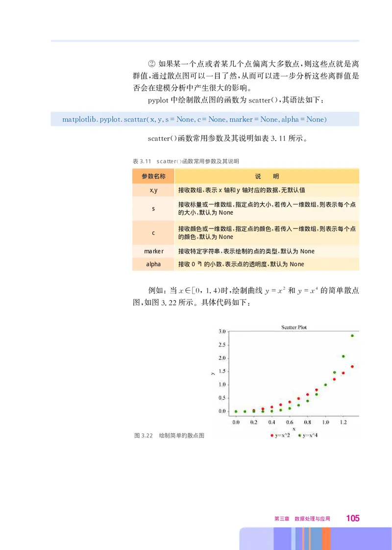The width and height of the screenshot is (392, 550).
Task: Click the topmost red scatter point
Action: (x=352, y=366)
